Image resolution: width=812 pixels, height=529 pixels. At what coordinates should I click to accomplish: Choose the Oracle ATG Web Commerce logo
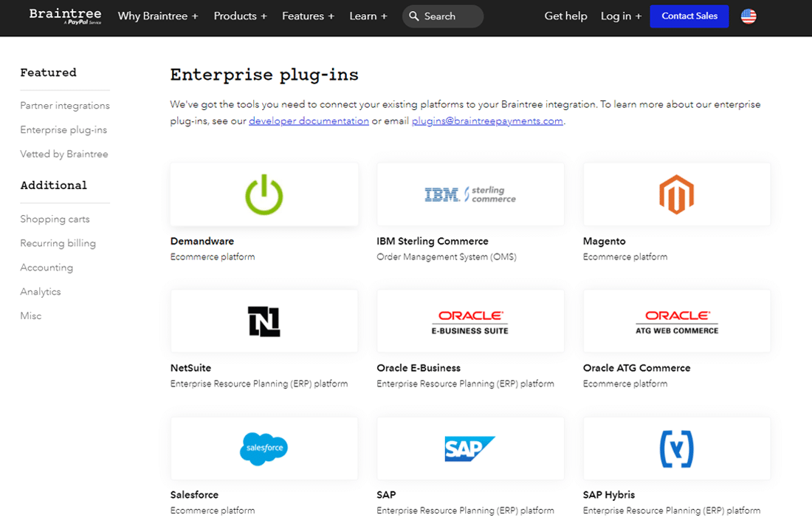(x=676, y=321)
